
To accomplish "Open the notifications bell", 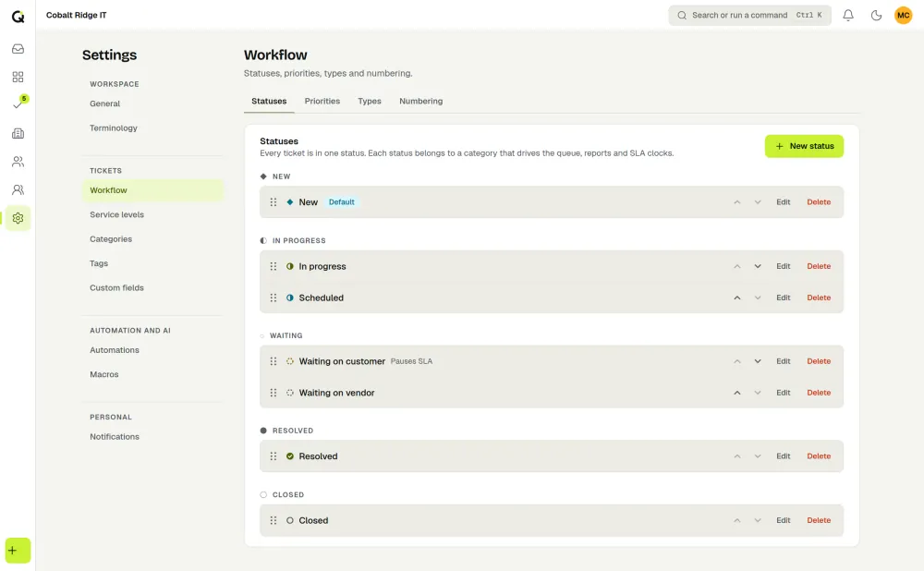I will tap(848, 16).
